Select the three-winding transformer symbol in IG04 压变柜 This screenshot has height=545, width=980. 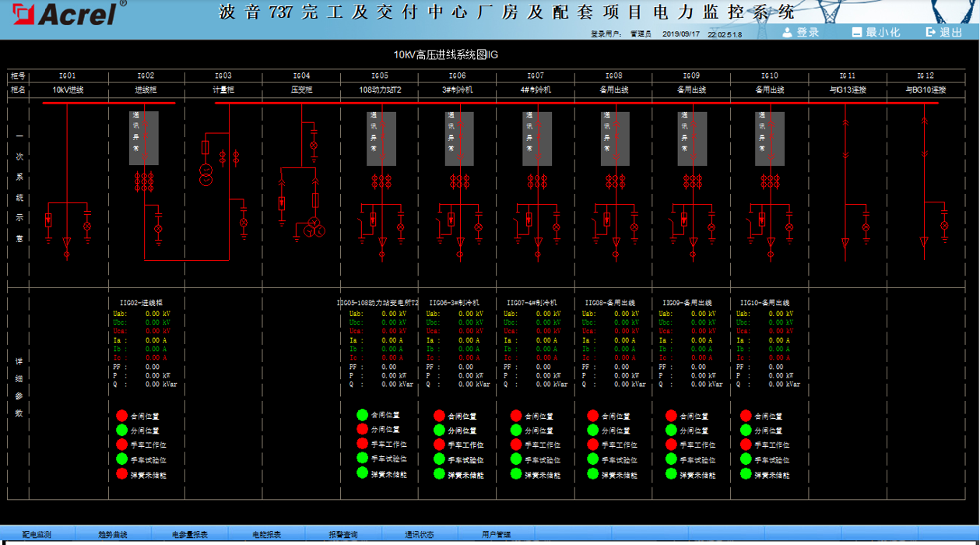click(314, 229)
